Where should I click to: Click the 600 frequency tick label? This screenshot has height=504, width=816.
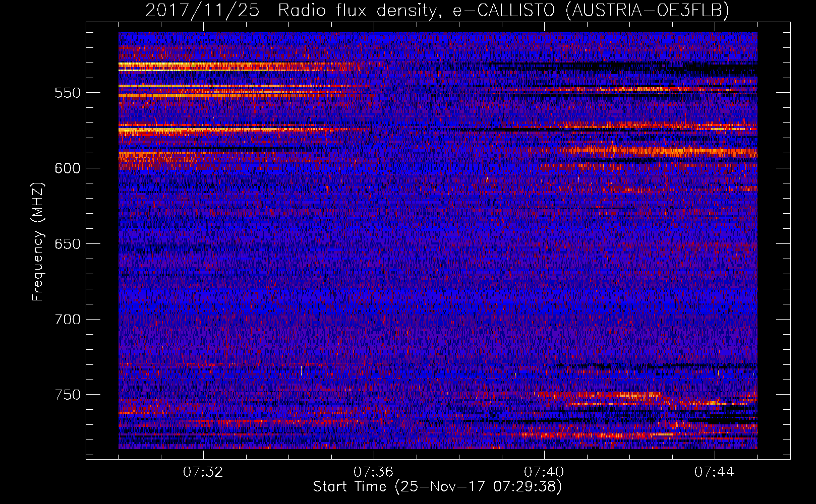pyautogui.click(x=68, y=168)
